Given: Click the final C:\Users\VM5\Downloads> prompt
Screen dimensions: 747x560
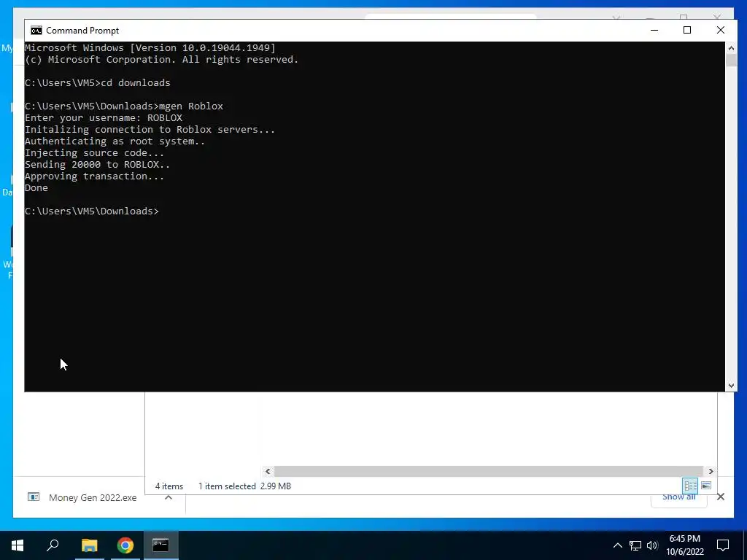Looking at the screenshot, I should click(91, 211).
